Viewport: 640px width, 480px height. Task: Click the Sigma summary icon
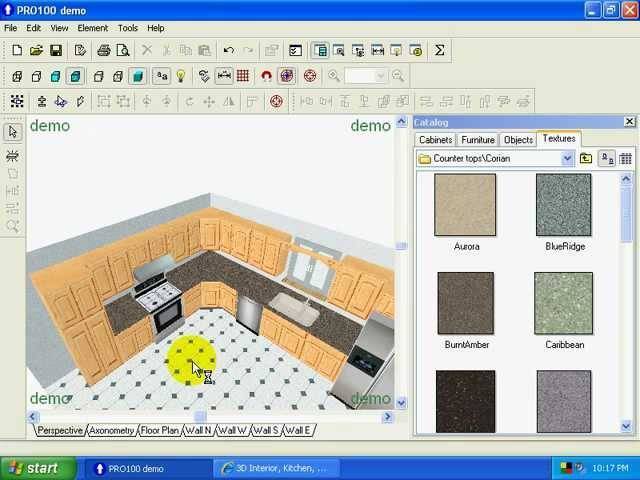(439, 51)
